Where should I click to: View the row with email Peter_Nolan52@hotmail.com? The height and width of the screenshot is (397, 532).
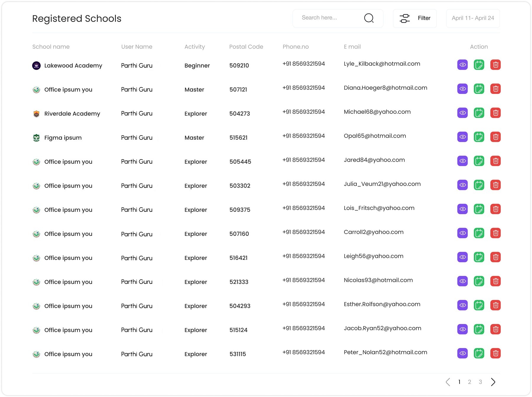[x=462, y=353]
